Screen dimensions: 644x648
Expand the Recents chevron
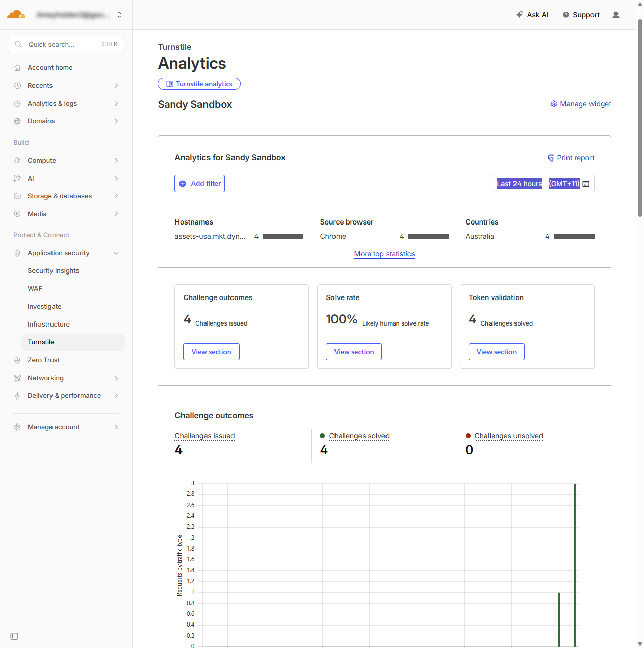coord(116,86)
